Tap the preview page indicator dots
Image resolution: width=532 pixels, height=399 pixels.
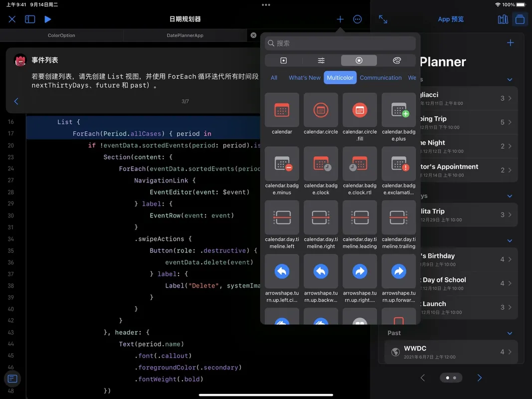(x=451, y=378)
